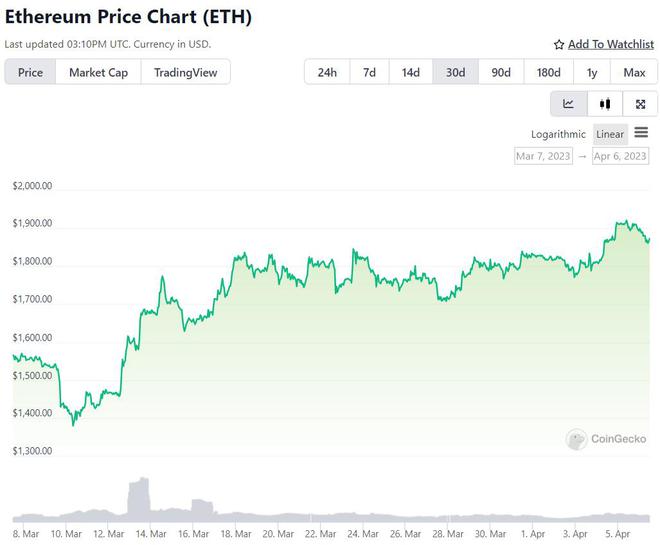Show the Max time range
The width and height of the screenshot is (660, 545).
click(634, 72)
